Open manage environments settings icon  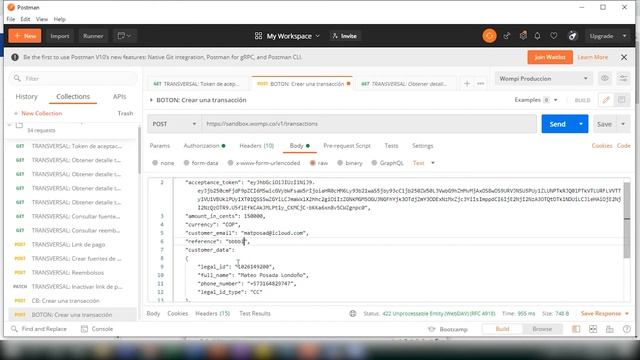tap(623, 78)
